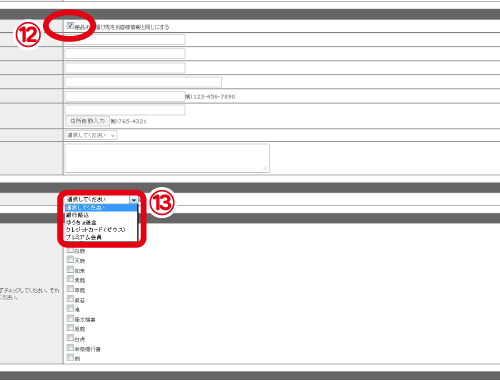The height and width of the screenshot is (381, 500).
Task: Click the postal code field above 住所自動入力
Action: (125, 110)
